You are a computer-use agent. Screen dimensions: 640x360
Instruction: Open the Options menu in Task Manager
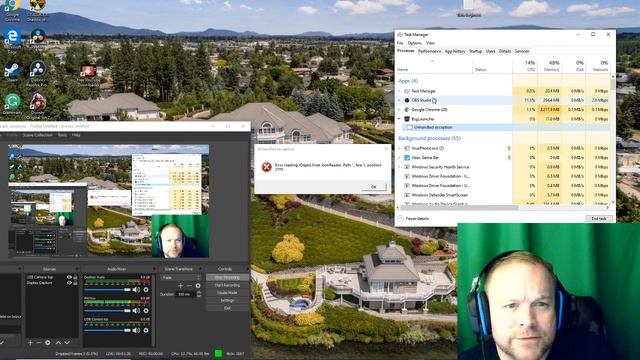414,43
